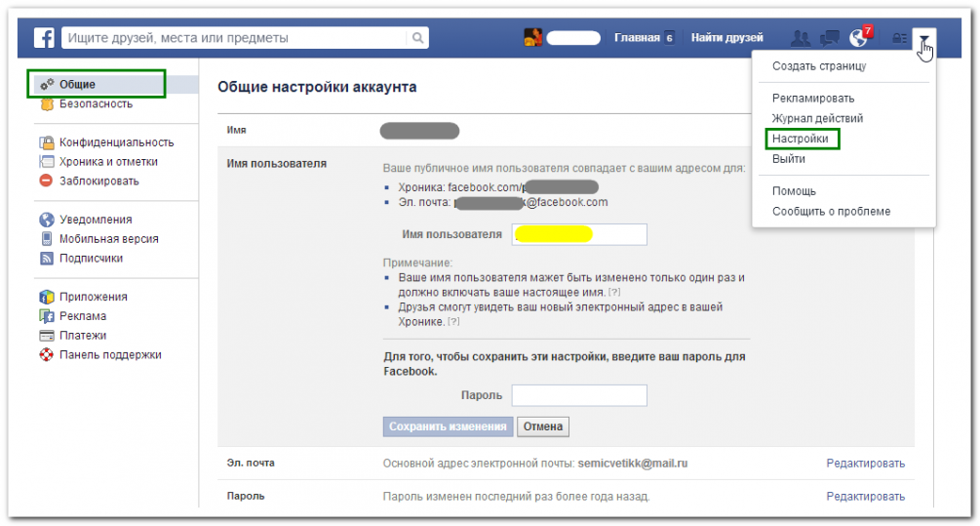The height and width of the screenshot is (526, 980).
Task: Click the Найти друзей link
Action: point(726,38)
